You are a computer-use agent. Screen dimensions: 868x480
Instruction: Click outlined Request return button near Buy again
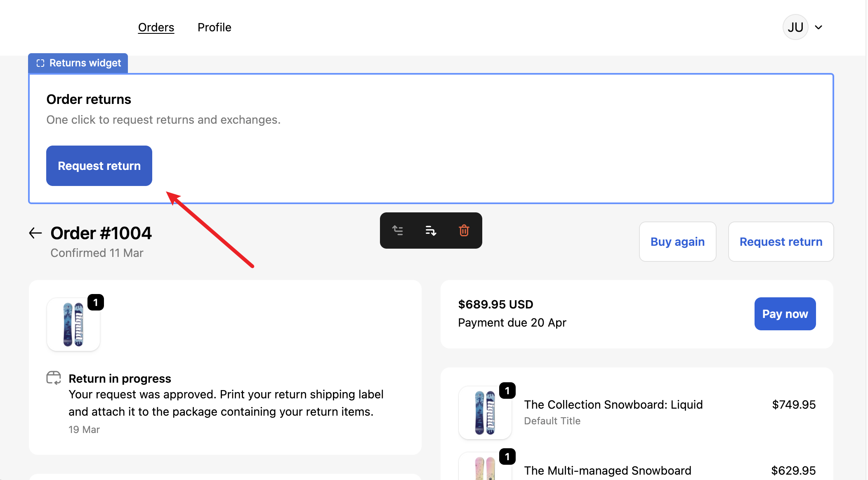tap(781, 242)
